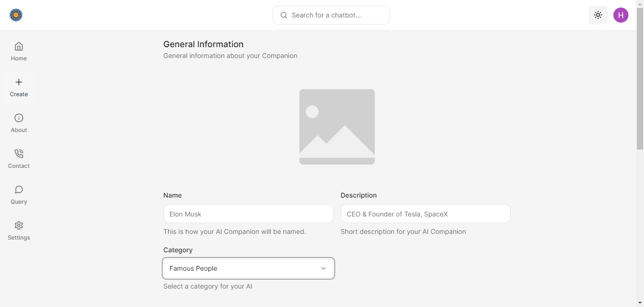The width and height of the screenshot is (644, 307).
Task: Open the Query chat bubble icon
Action: point(19,190)
